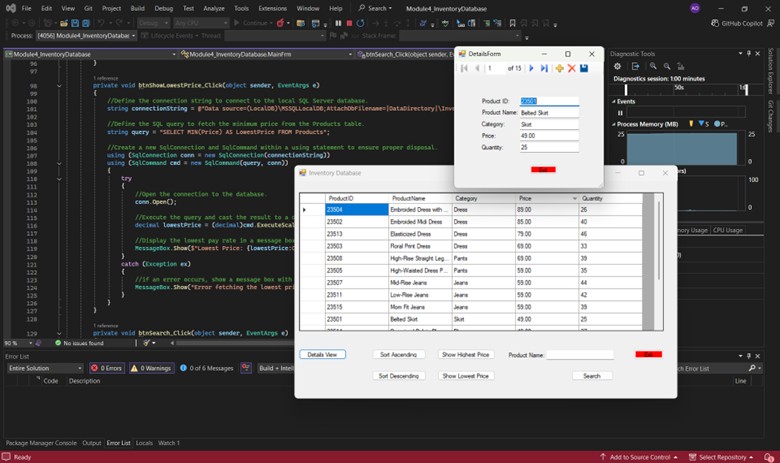Click Save All icon in Visual Studio toolbar
This screenshot has height=463, width=780.
click(x=86, y=23)
